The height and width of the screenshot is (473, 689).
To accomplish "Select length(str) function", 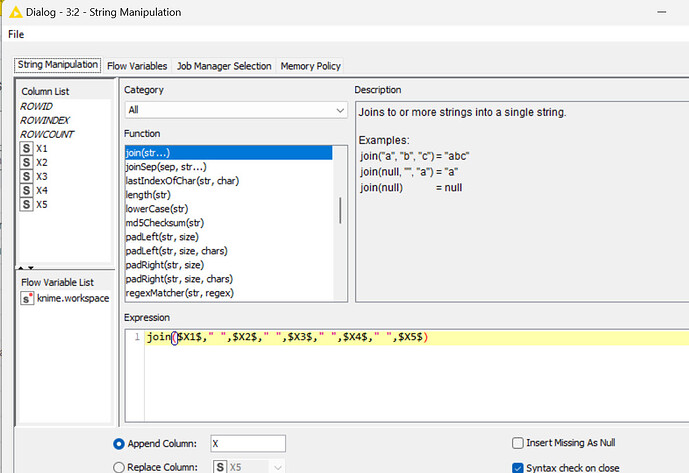I will (x=228, y=195).
